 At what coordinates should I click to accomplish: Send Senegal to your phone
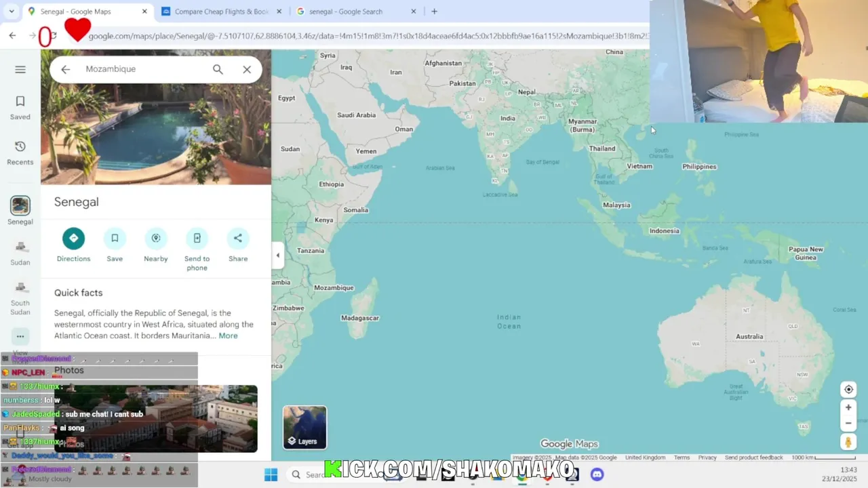[197, 249]
